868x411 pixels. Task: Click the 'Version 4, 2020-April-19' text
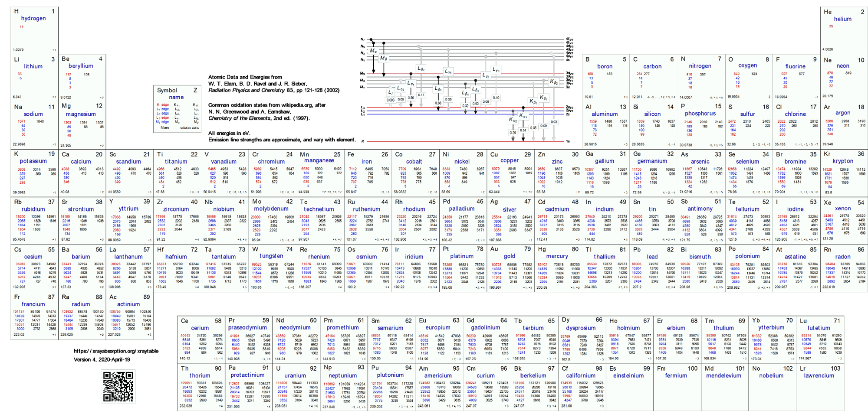click(102, 360)
